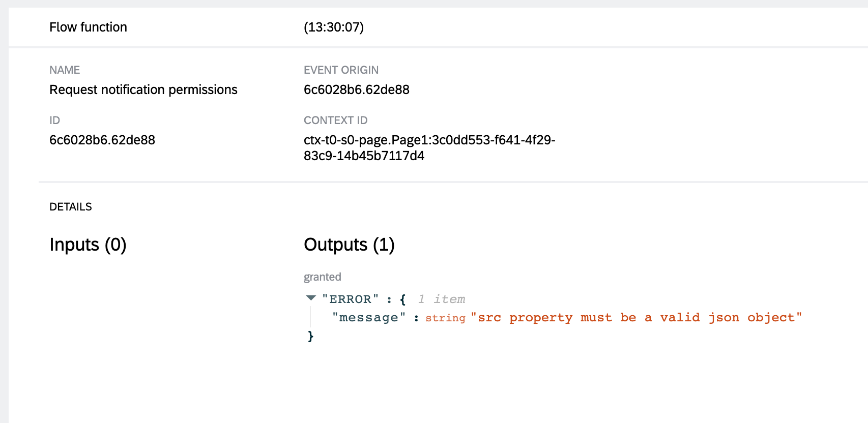
Task: Click the Outputs (1) heading
Action: coord(349,245)
